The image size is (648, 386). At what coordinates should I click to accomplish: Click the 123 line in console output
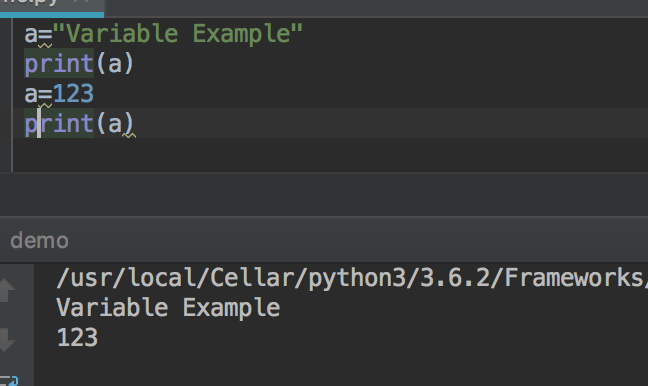click(x=77, y=338)
